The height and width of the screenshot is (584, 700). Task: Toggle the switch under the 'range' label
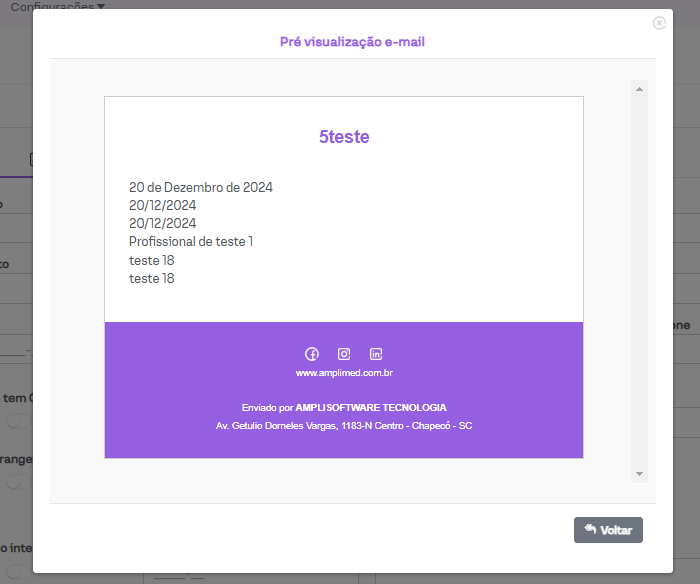click(16, 482)
